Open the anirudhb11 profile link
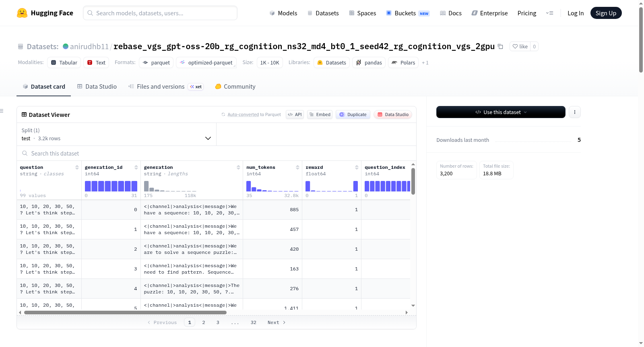The image size is (644, 347). [x=89, y=46]
